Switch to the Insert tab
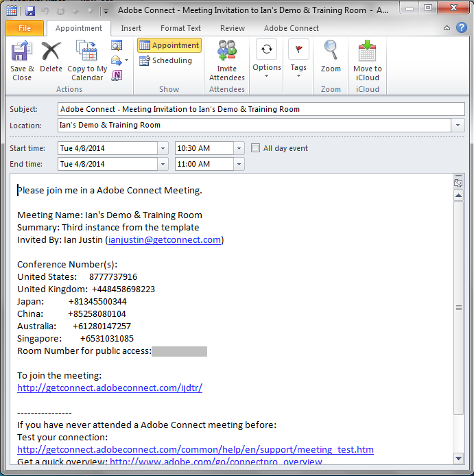Viewport: 474px width, 476px height. click(131, 28)
